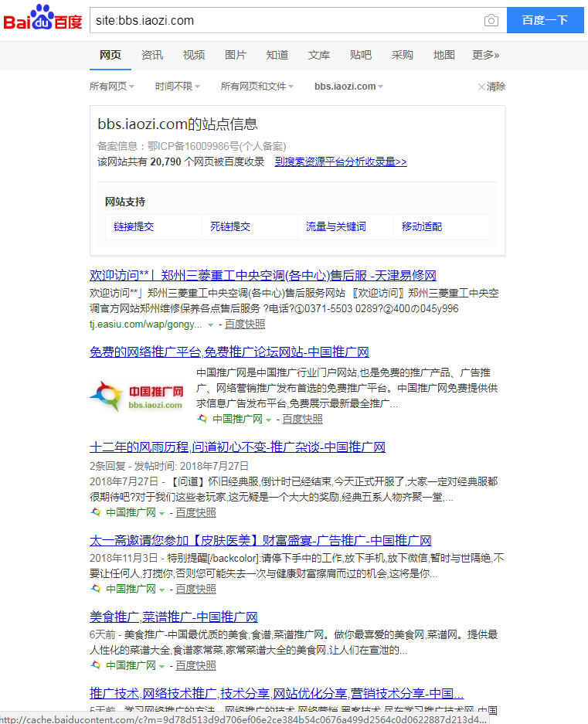Switch to the 资讯 tab

coord(152,55)
